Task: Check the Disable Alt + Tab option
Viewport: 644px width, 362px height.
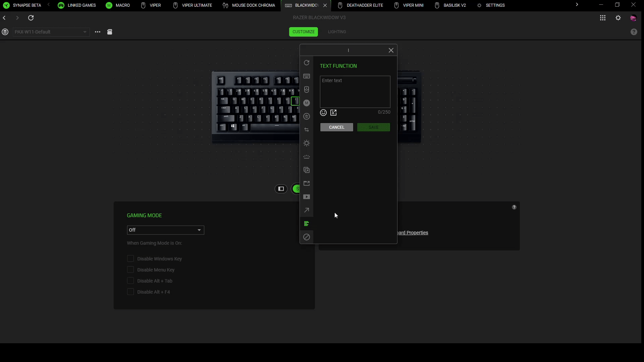Action: point(130,281)
